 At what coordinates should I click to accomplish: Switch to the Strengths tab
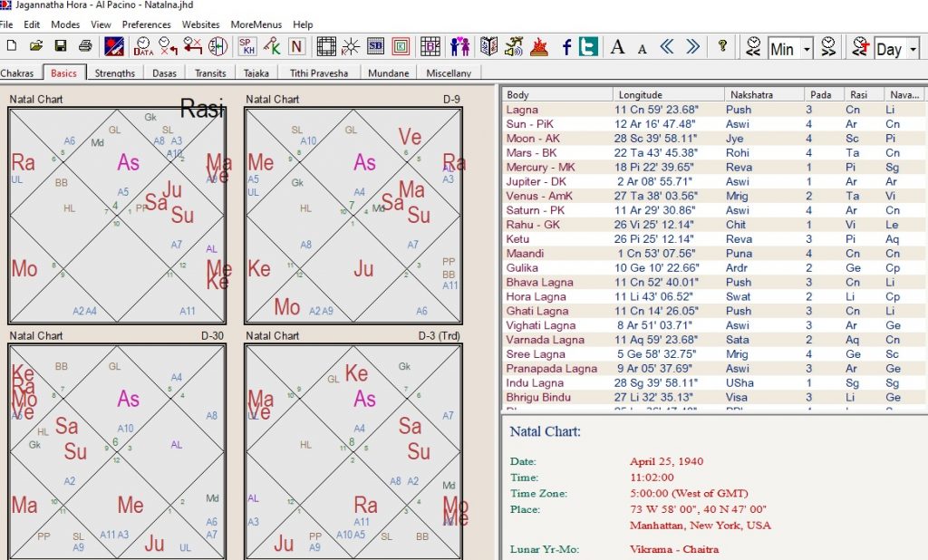pyautogui.click(x=115, y=72)
